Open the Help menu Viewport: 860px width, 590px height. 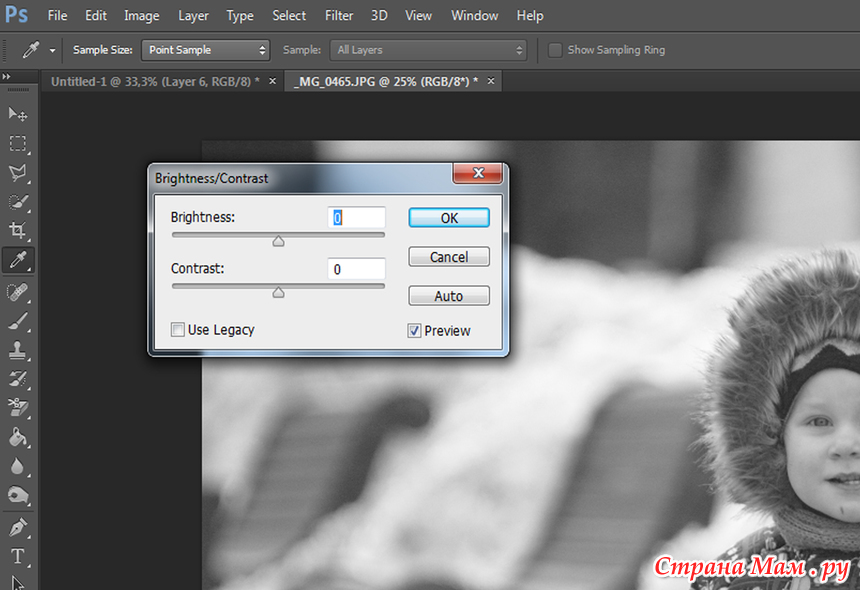pos(530,15)
